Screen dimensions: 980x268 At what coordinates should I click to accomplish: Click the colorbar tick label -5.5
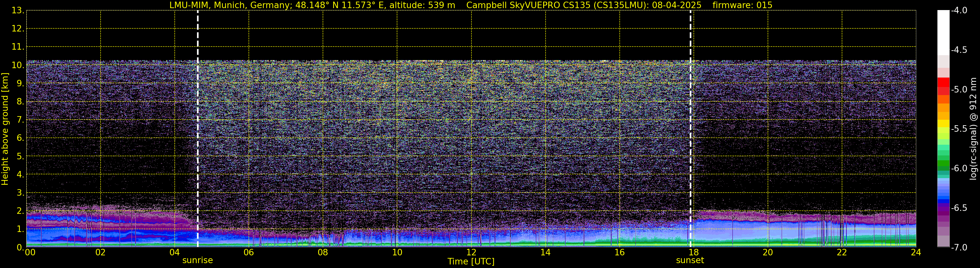pos(959,129)
